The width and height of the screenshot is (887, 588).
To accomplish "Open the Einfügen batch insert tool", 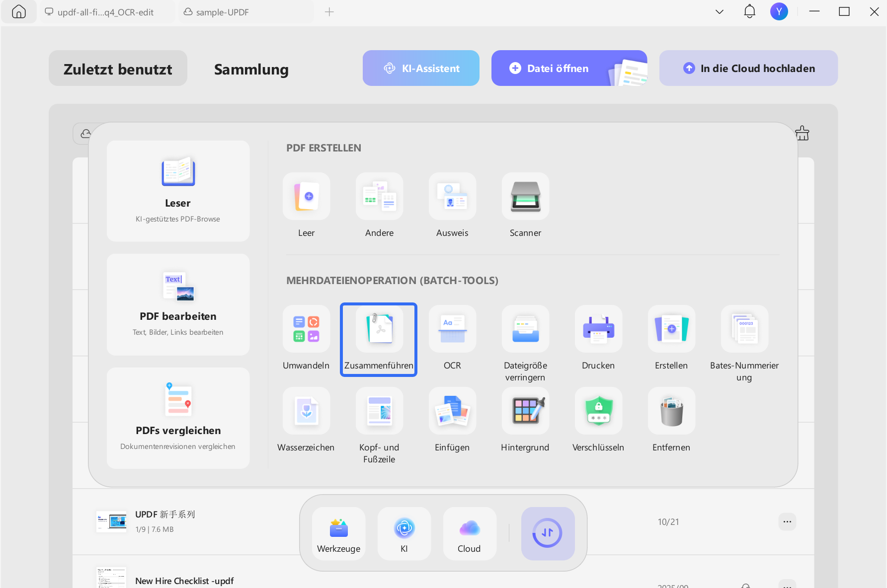I will coord(452,411).
